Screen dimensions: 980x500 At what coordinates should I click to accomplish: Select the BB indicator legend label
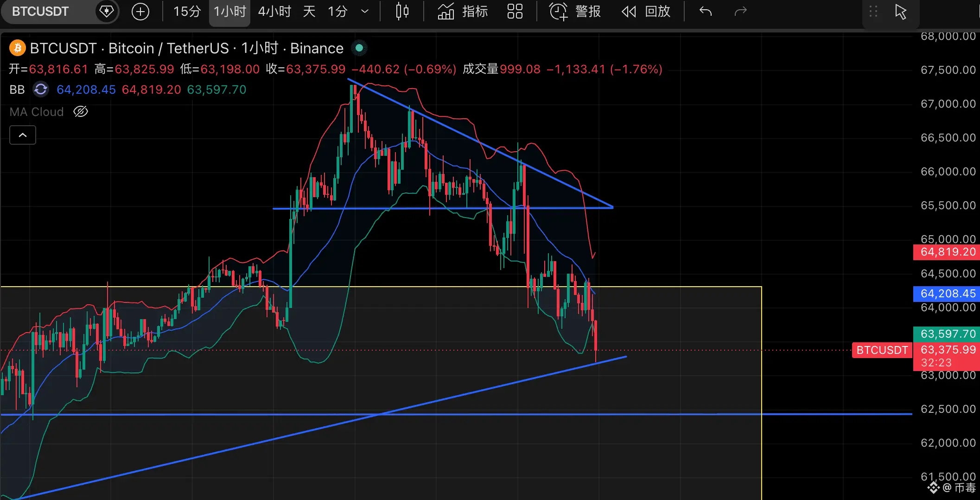coord(17,90)
